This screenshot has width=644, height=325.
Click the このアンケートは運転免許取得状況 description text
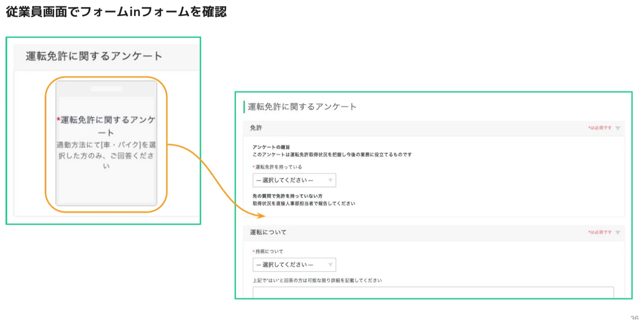click(332, 155)
